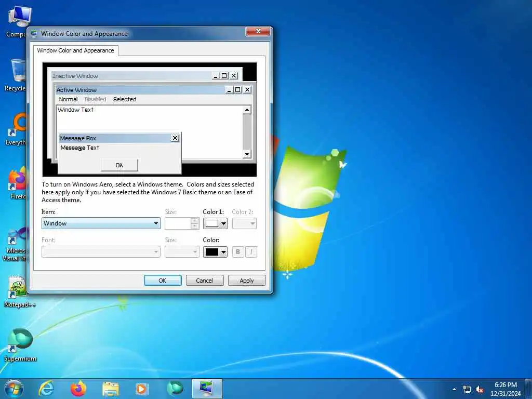
Task: Click the preview message box OK button
Action: point(119,165)
